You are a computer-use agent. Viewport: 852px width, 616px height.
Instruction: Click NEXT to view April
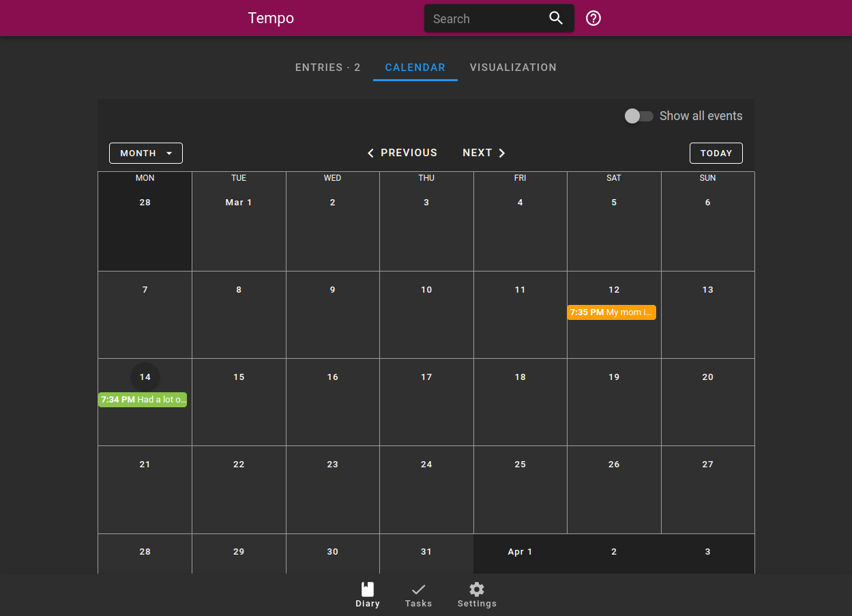coord(478,153)
